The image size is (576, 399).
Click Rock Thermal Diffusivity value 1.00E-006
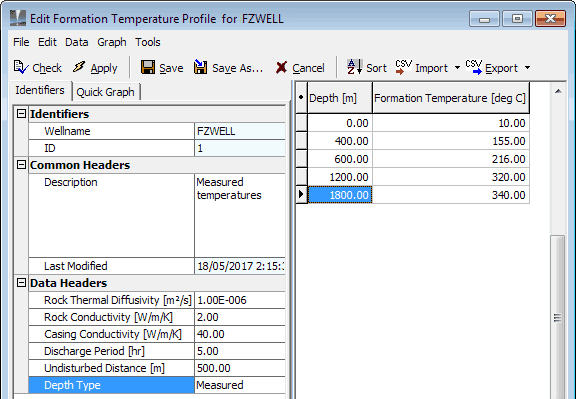click(x=240, y=300)
